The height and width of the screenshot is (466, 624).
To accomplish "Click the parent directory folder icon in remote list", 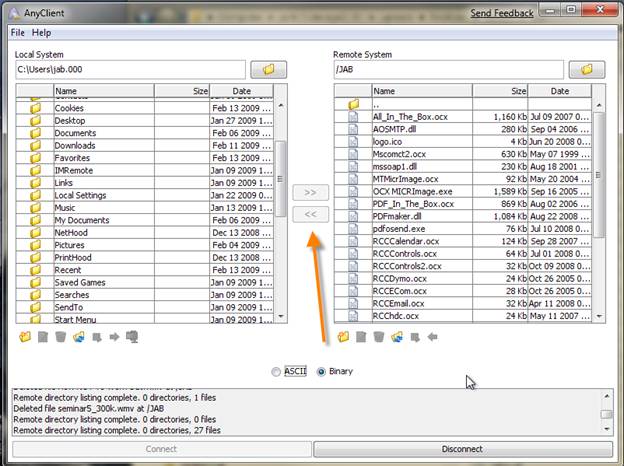I will coord(353,104).
